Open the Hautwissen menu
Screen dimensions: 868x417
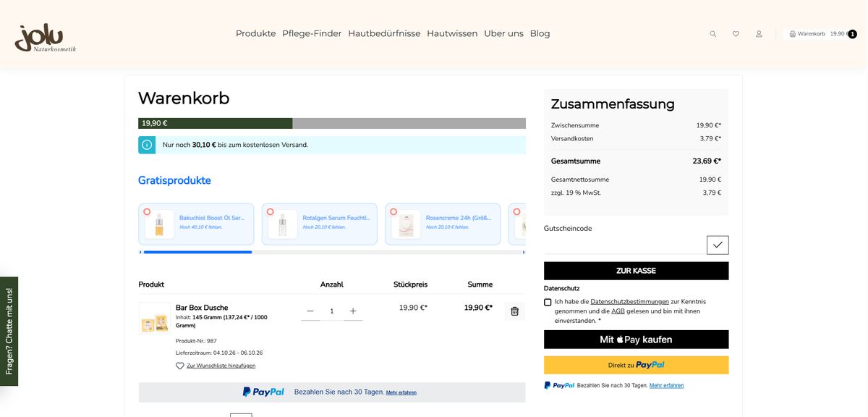pos(452,33)
